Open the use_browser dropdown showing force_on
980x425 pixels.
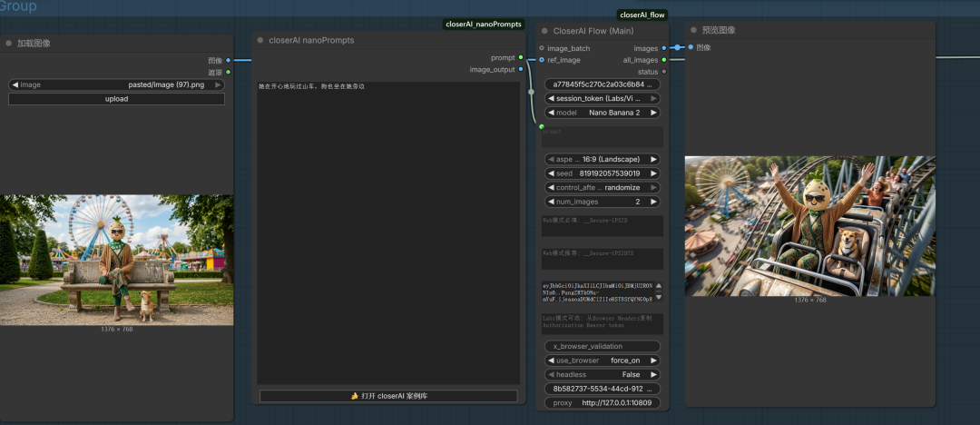(x=603, y=361)
